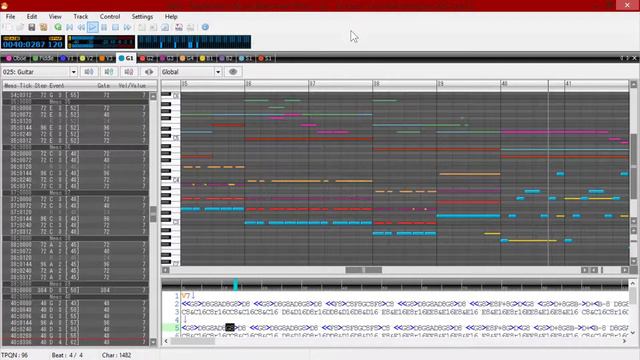640x360 pixels.
Task: Click the green reload arrow icon
Action: [x=58, y=27]
